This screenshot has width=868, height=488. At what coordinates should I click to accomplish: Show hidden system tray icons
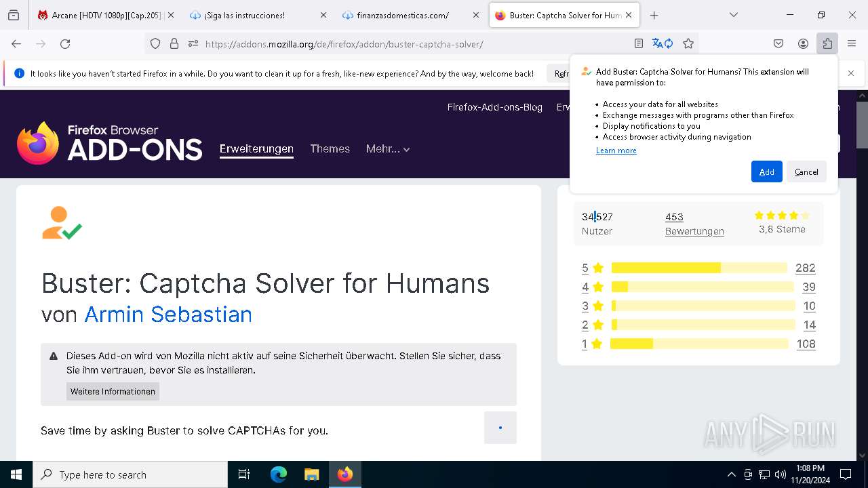(731, 474)
